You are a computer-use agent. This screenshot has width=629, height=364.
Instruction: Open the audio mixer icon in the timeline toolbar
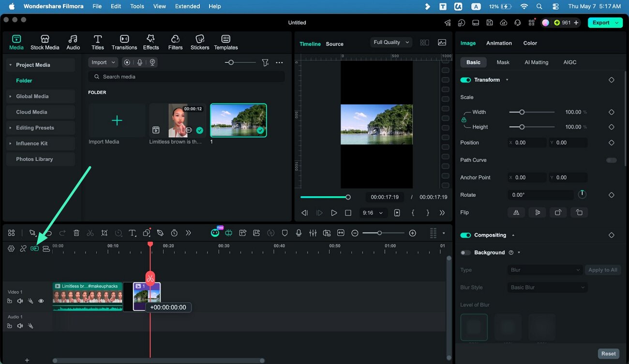tap(313, 233)
